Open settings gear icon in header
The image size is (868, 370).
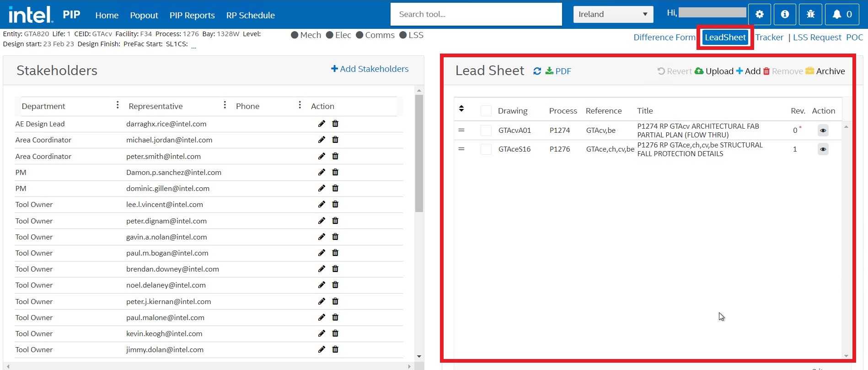click(759, 14)
